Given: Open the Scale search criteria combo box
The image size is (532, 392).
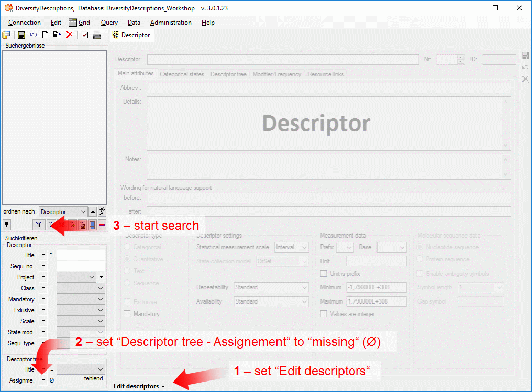Looking at the screenshot, I should click(81, 321).
